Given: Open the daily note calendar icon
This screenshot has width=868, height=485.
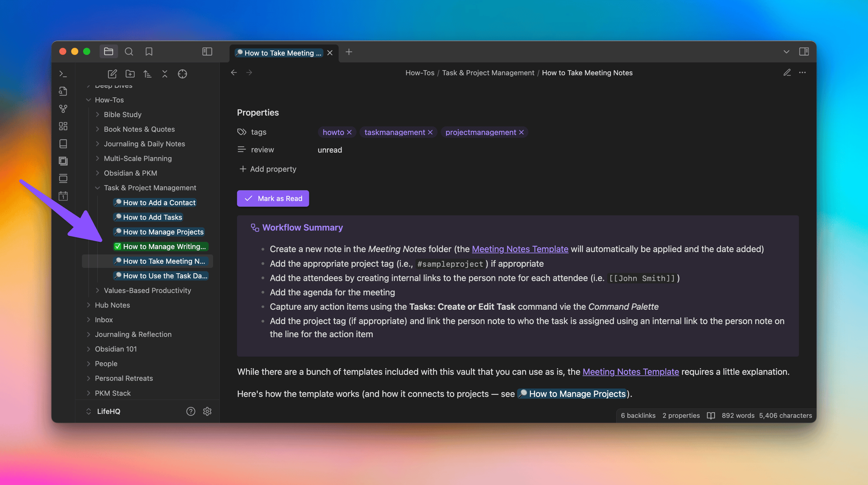Looking at the screenshot, I should coord(63,196).
